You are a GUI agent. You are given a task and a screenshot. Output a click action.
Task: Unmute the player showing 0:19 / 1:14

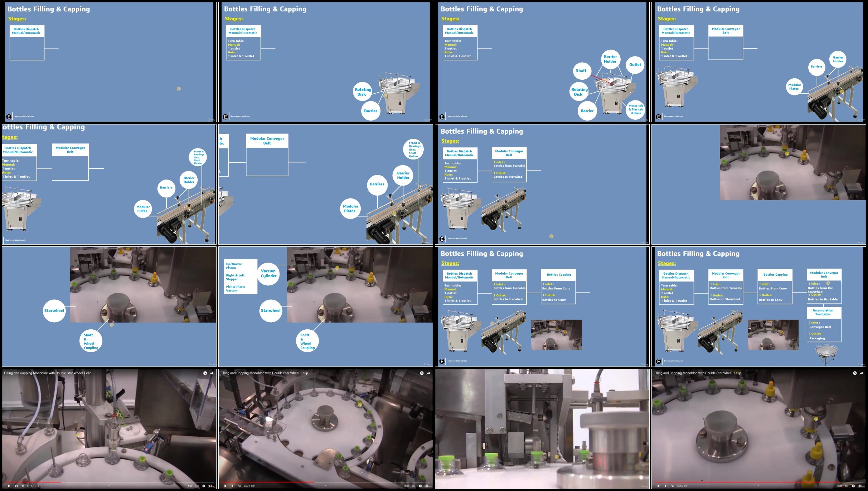click(x=23, y=486)
